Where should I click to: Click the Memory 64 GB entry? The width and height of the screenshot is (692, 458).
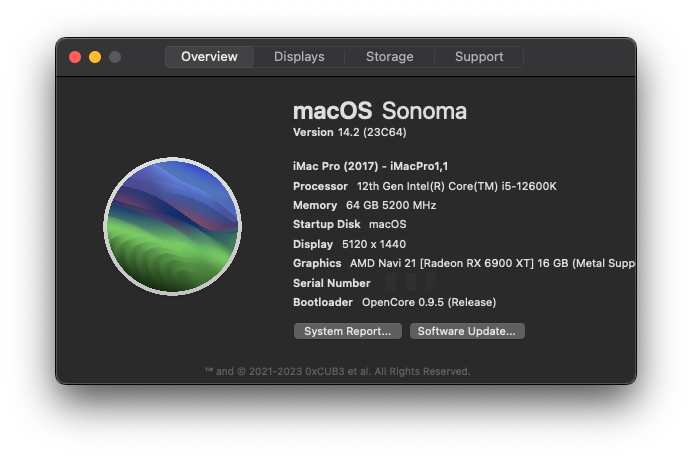click(x=364, y=205)
